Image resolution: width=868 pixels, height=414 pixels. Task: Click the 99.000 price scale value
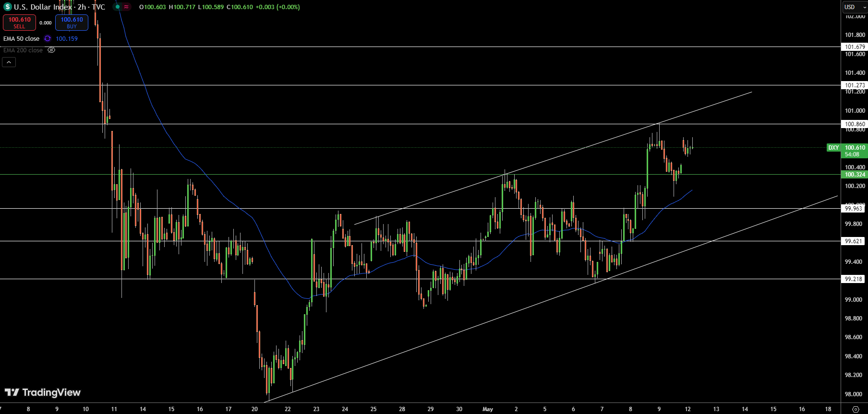[854, 300]
